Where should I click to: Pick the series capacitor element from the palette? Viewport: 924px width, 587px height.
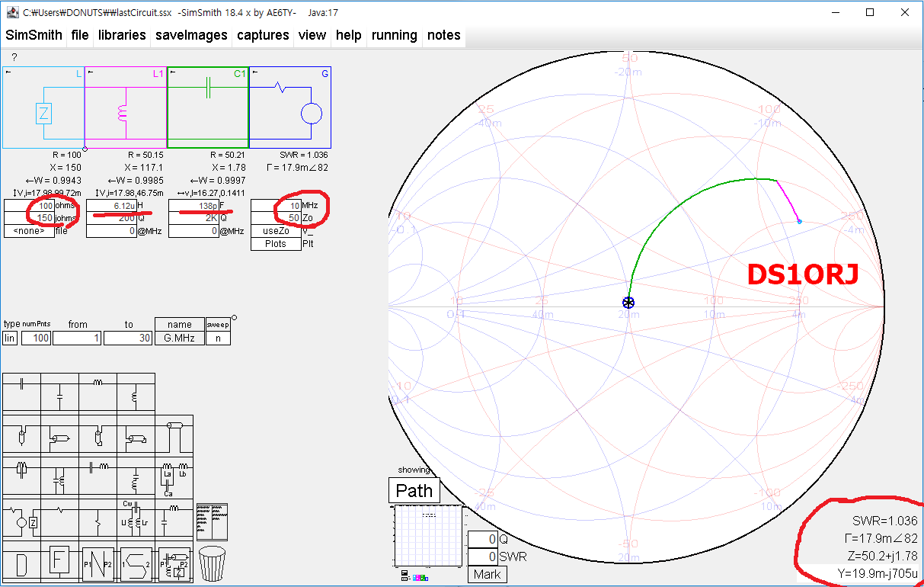(x=22, y=392)
